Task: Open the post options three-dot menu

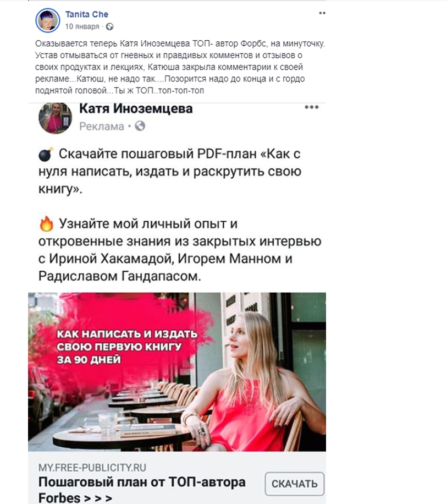Action: [322, 13]
